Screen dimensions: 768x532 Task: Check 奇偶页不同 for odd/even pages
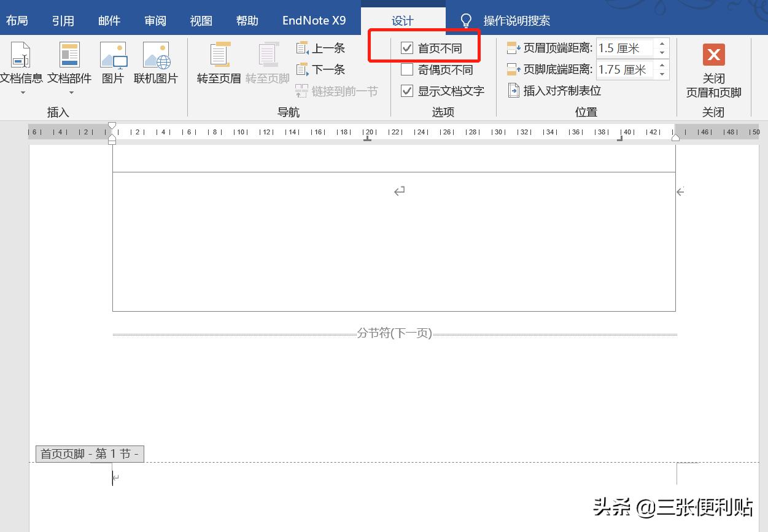click(407, 69)
